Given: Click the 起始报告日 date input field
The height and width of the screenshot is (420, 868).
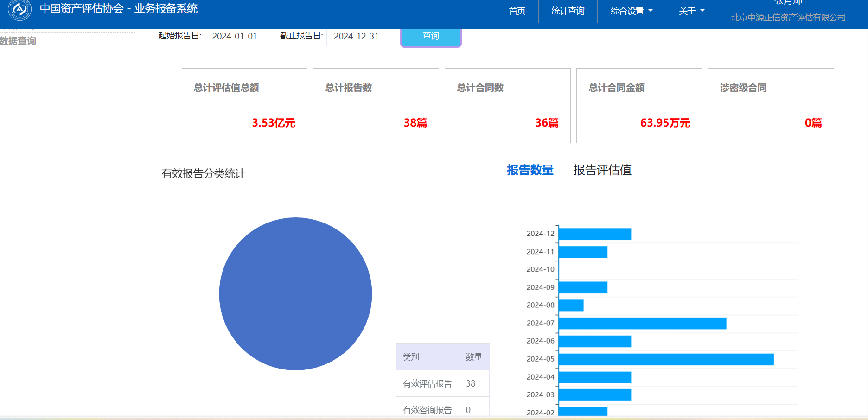Looking at the screenshot, I should click(x=239, y=37).
